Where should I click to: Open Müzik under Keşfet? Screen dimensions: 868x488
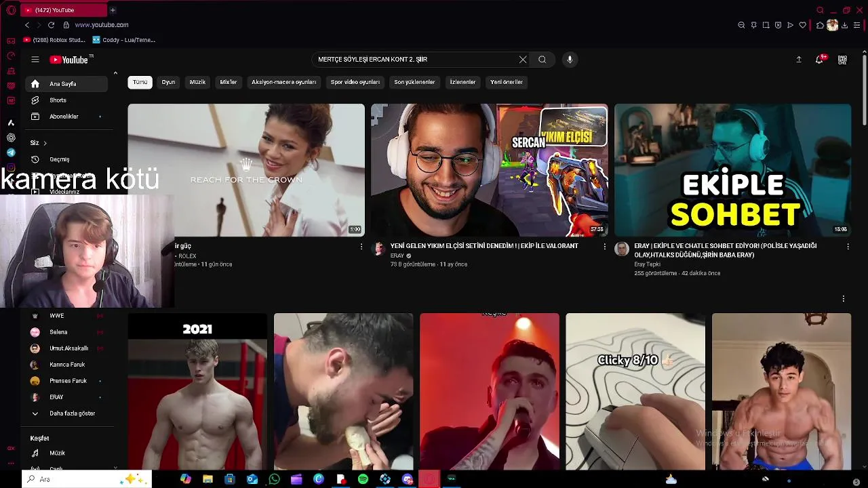66,453
